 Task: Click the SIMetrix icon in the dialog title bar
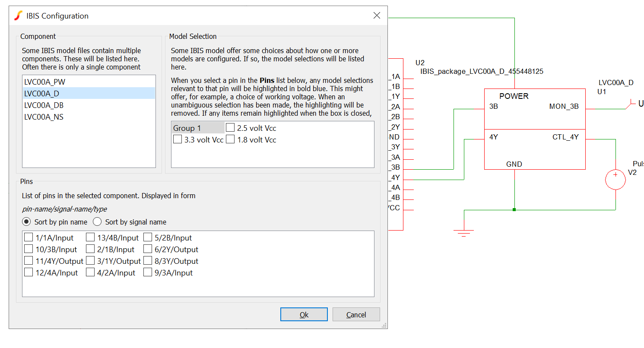(18, 16)
